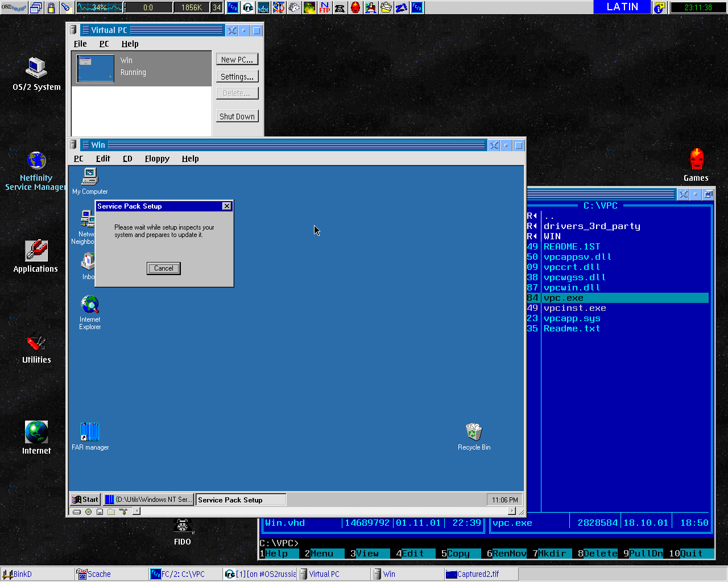Click hard disk status icon in Win window
Image resolution: width=728 pixels, height=582 pixels.
pos(77,512)
